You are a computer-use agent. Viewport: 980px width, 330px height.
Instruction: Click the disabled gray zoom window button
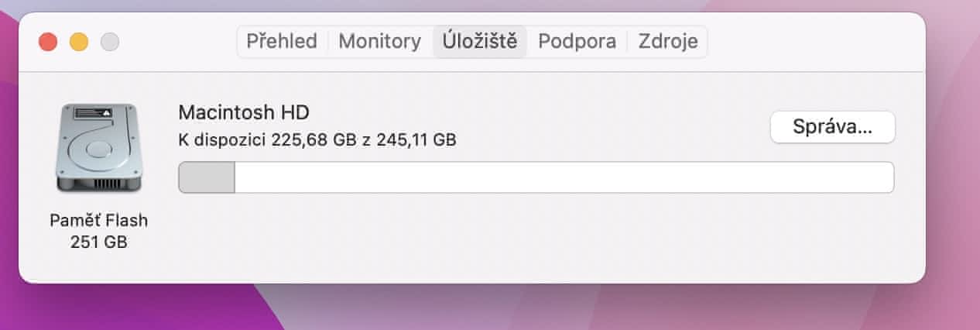(110, 42)
